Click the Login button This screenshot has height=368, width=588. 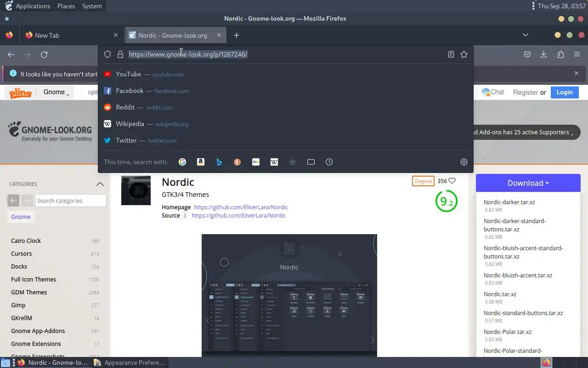click(x=565, y=92)
